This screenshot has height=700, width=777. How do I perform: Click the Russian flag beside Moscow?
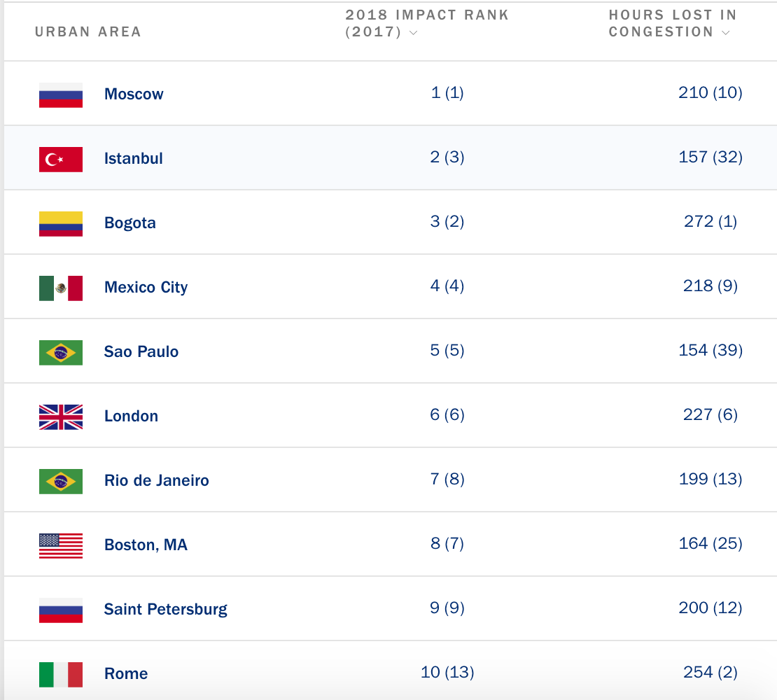[61, 94]
